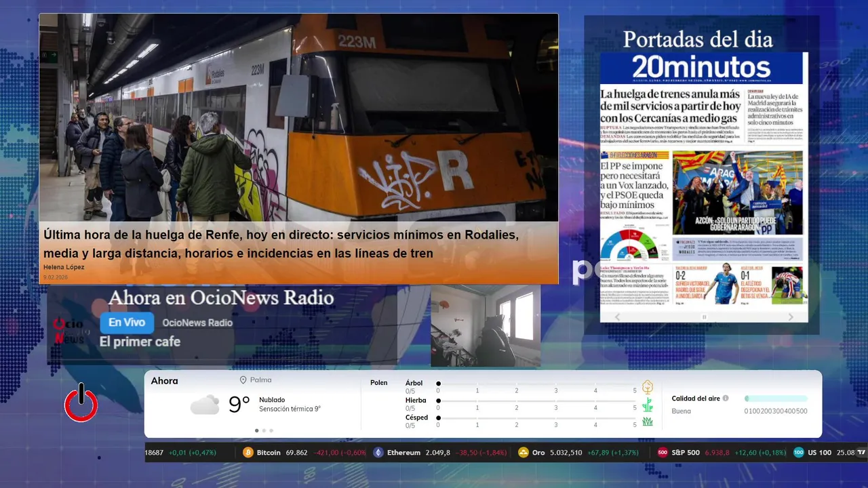The width and height of the screenshot is (868, 488).
Task: Click the cloudy weather icon
Action: [205, 405]
